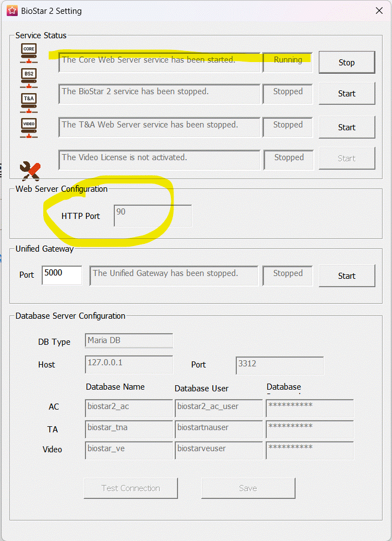This screenshot has width=392, height=541.
Task: Start the Unified Gateway
Action: (347, 276)
